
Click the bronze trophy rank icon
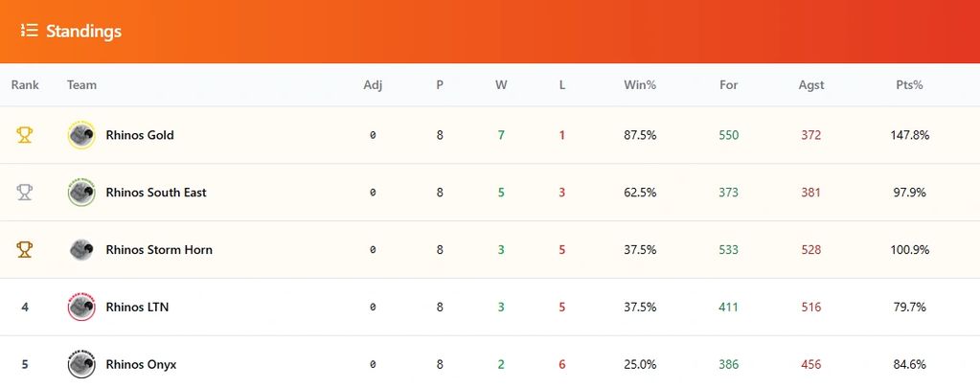pyautogui.click(x=25, y=250)
